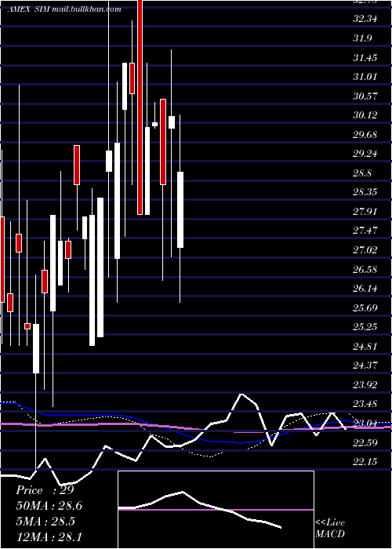Click price axis label 23.48

[365, 404]
